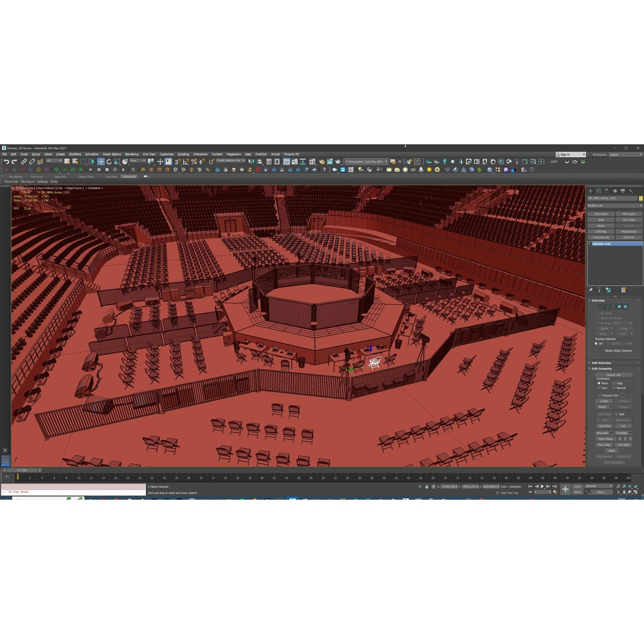Click the QuickSlice button
Screen dimensions: 644x644
(605, 426)
